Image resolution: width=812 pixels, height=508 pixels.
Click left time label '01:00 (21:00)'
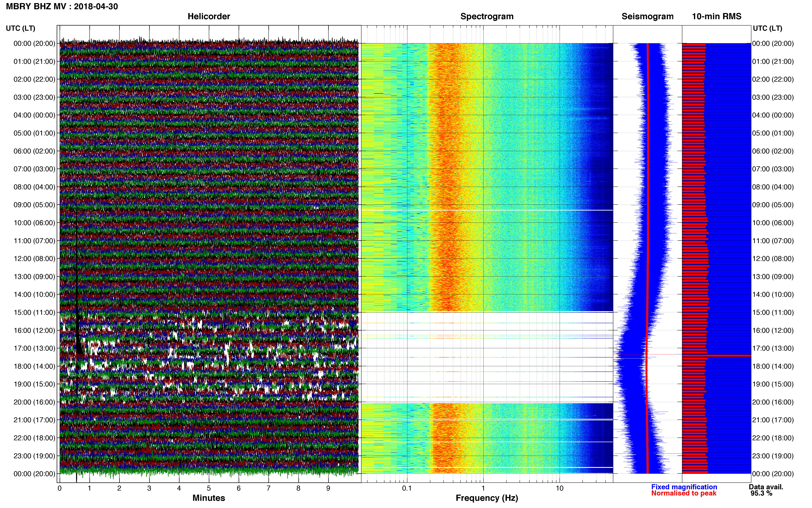[x=34, y=62]
